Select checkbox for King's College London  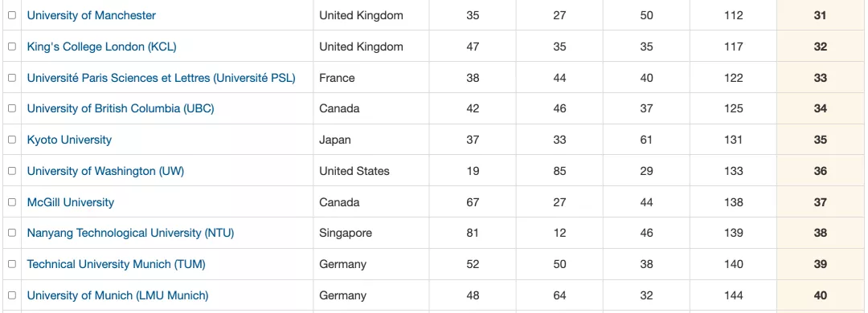[11, 47]
